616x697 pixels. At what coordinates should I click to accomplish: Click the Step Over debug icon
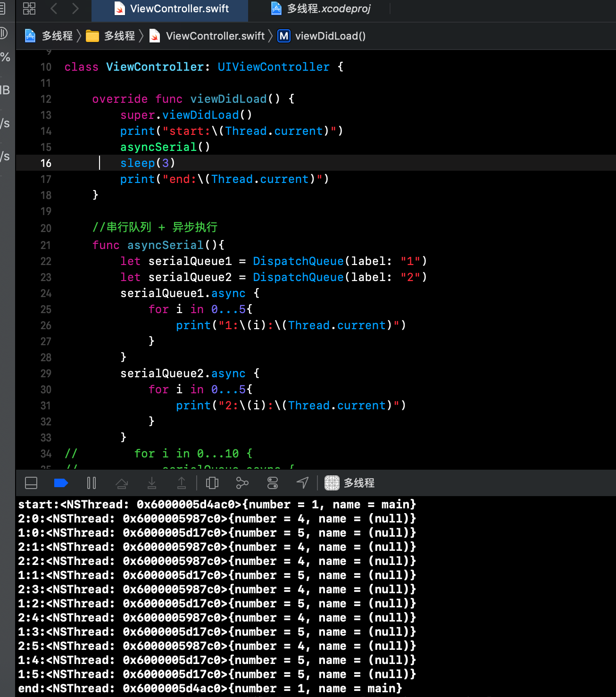(122, 483)
